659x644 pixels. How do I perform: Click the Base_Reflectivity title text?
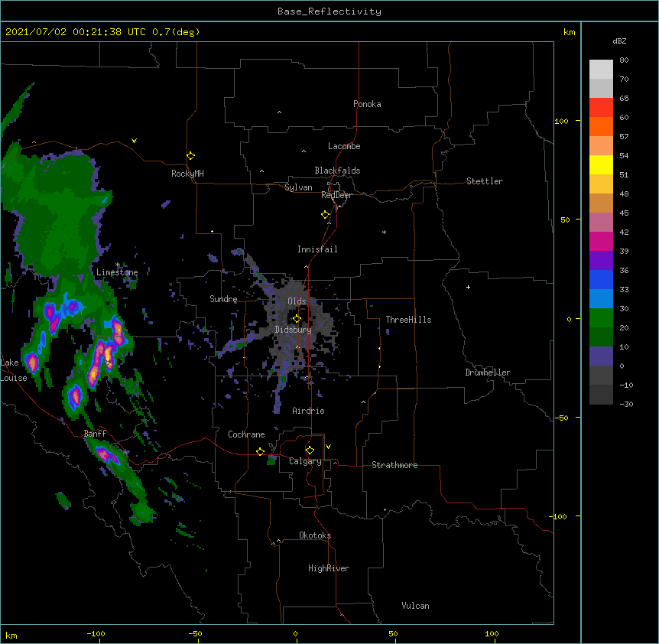[329, 11]
